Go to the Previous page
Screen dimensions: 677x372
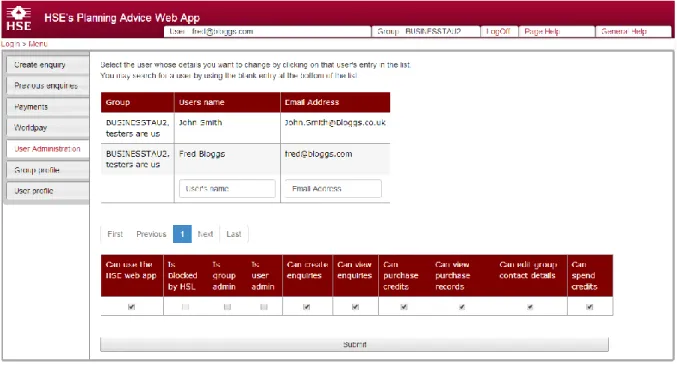(x=151, y=234)
